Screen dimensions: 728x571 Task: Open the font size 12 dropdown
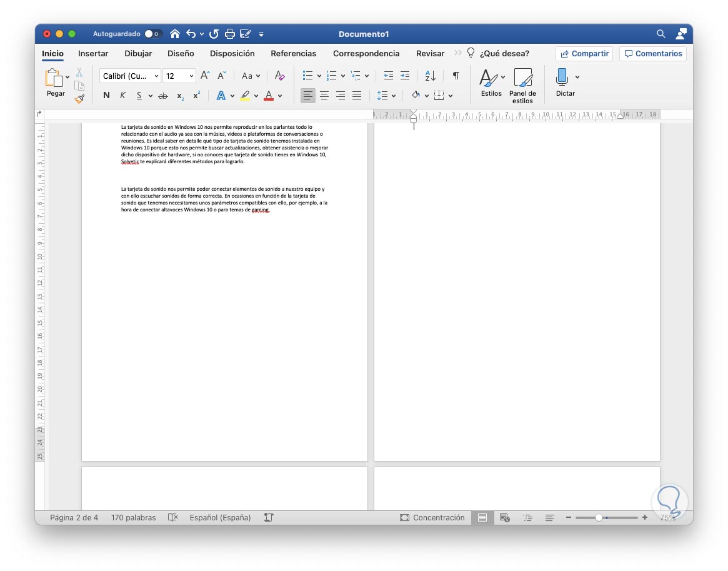[191, 76]
